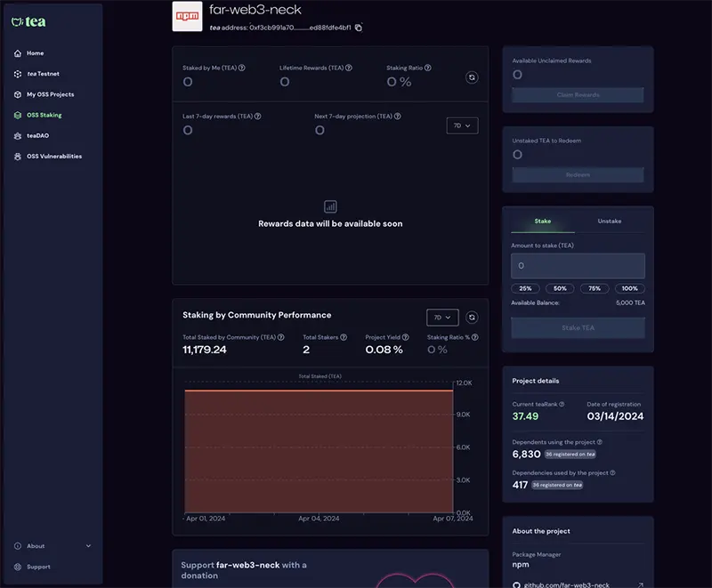Screen dimensions: 712x588
Task: Go to Home in sidebar
Action: coord(36,53)
